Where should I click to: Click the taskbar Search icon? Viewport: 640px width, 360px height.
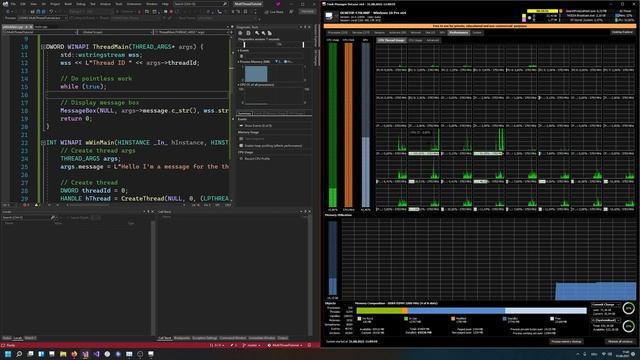pos(19,354)
